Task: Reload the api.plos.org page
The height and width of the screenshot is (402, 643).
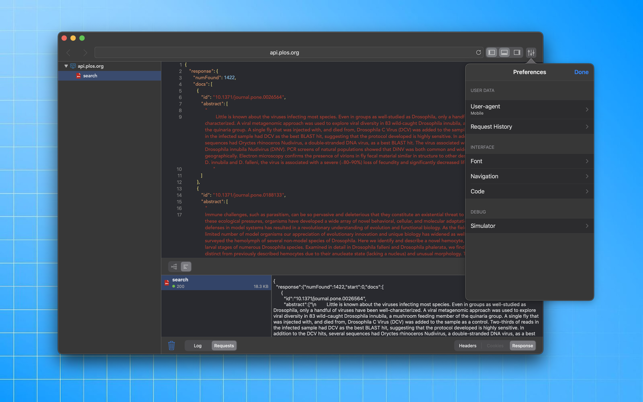Action: (478, 53)
